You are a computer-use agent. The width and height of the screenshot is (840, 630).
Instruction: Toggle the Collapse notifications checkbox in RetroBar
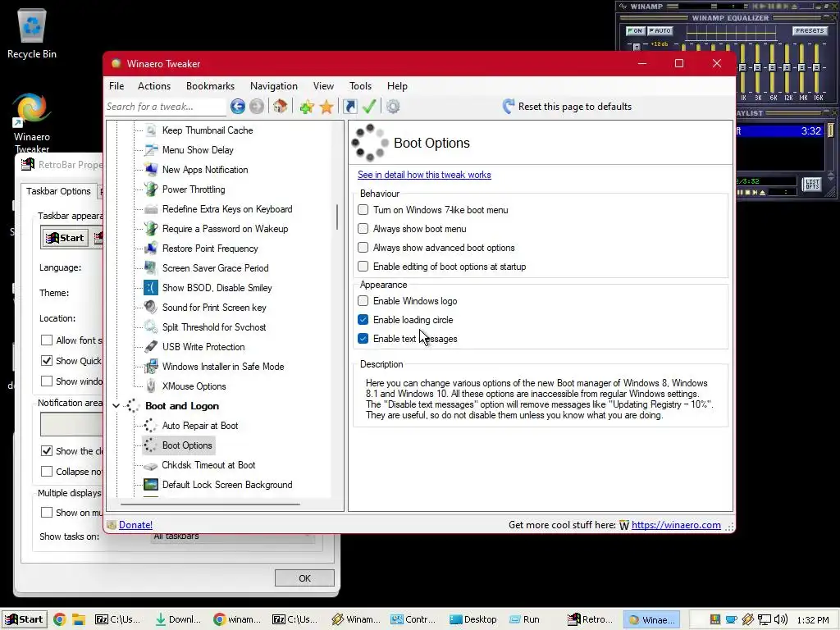[x=47, y=472]
